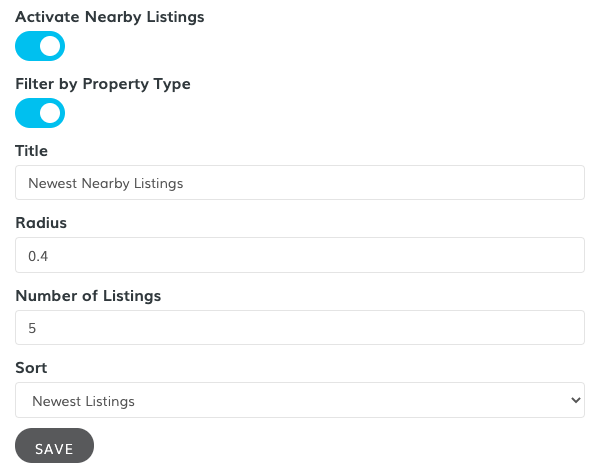The width and height of the screenshot is (600, 475).
Task: Click the white knob on Activate Nearby Listings switch
Action: [x=51, y=46]
